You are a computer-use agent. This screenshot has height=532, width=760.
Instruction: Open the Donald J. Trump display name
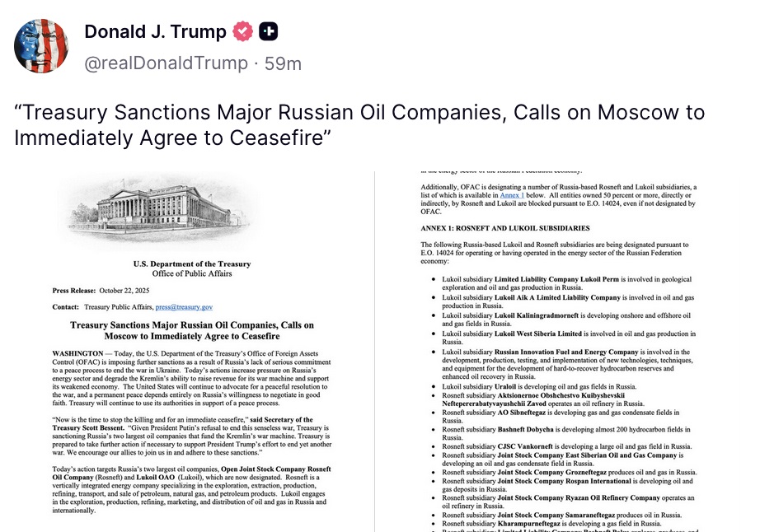tap(155, 32)
